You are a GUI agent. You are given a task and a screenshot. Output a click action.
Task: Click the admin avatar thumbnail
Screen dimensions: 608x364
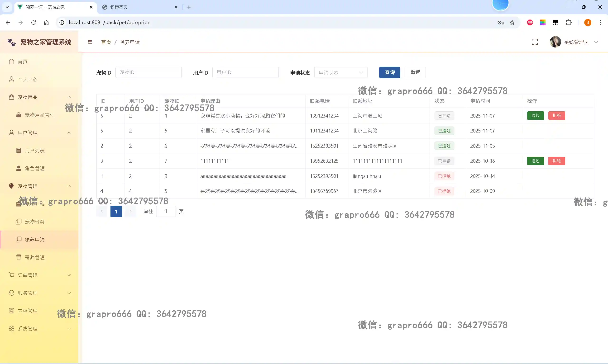pos(555,42)
